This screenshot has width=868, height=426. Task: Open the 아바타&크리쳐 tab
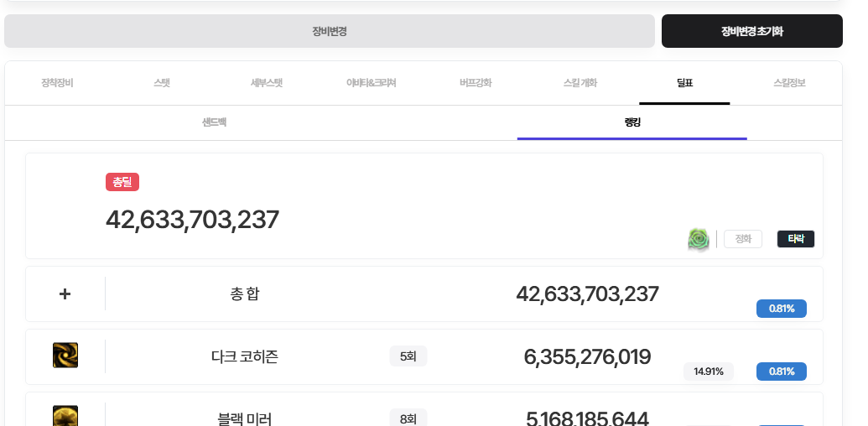pyautogui.click(x=371, y=83)
